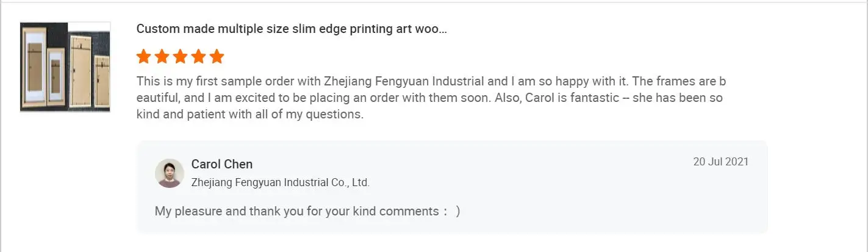Click the fourth orange rating star

coord(198,57)
